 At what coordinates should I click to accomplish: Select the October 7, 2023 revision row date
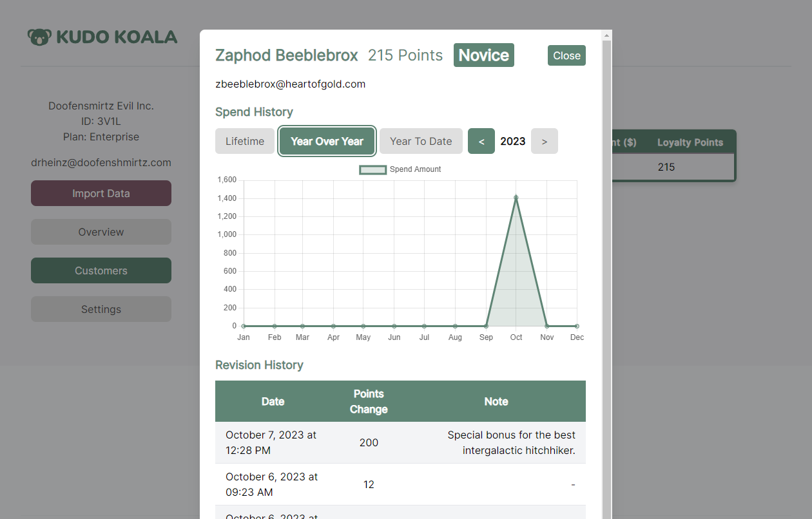[x=271, y=442]
